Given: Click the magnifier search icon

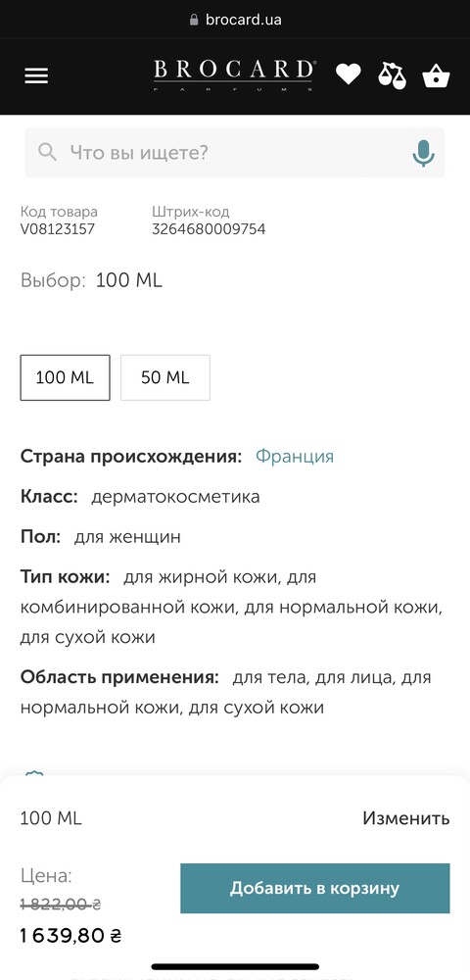Looking at the screenshot, I should [47, 152].
